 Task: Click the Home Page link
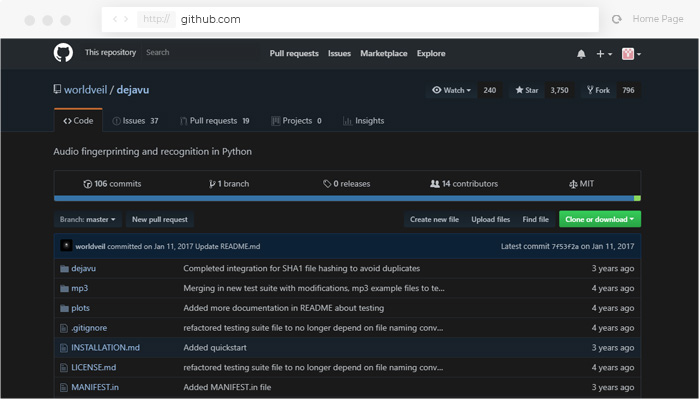coord(658,19)
